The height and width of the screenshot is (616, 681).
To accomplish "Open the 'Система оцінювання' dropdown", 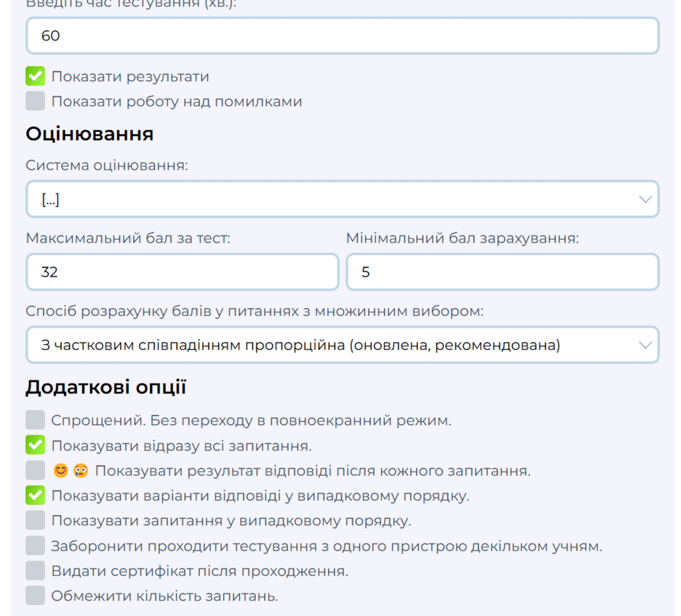I will pyautogui.click(x=342, y=199).
